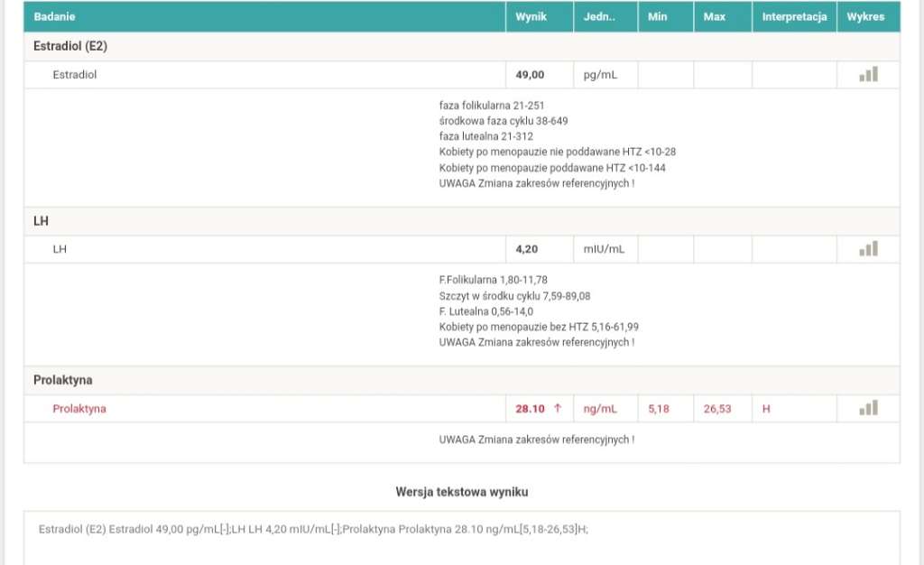Click the bold Prolaktyna section header
This screenshot has width=924, height=565.
pyautogui.click(x=62, y=380)
